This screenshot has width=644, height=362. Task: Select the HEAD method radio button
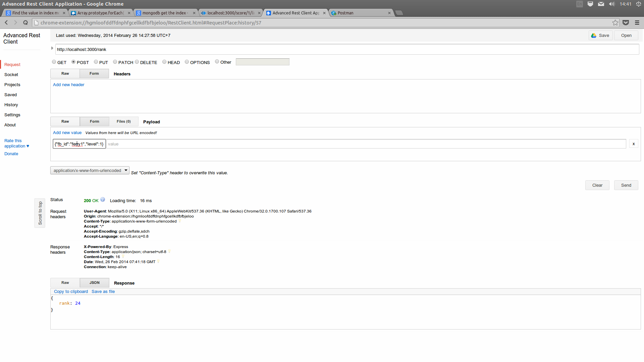tap(164, 62)
